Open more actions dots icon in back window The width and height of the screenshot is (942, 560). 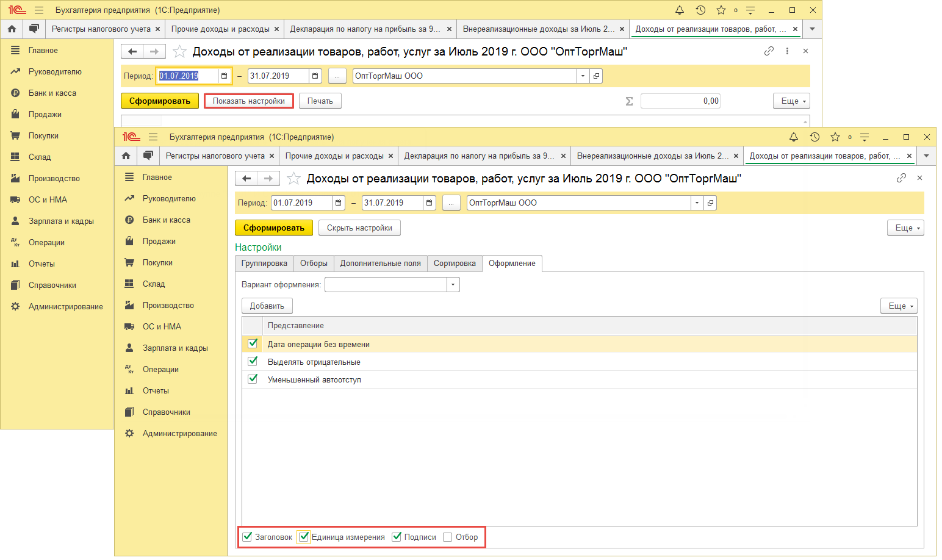[x=788, y=51]
